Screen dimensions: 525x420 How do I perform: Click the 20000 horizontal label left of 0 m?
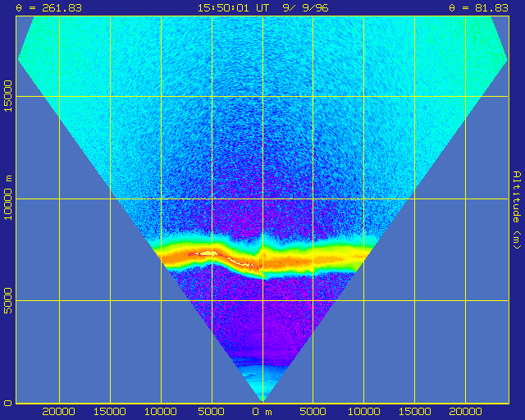coord(58,412)
